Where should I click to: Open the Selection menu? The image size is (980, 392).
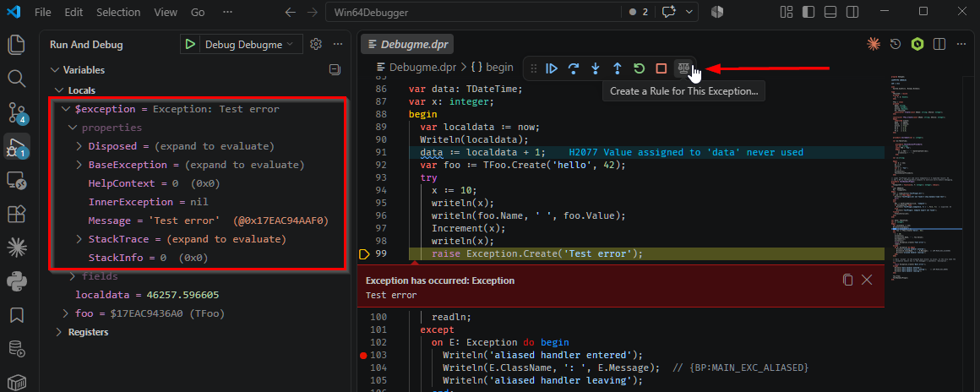point(119,12)
